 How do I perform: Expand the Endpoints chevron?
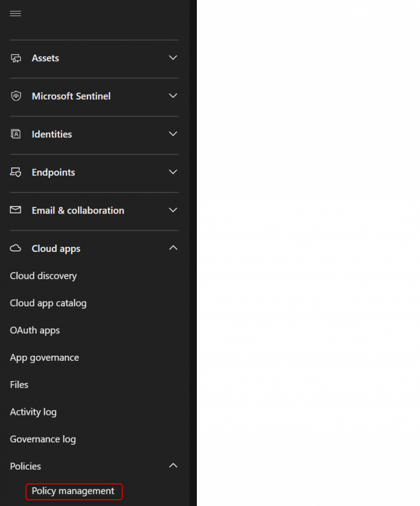173,172
